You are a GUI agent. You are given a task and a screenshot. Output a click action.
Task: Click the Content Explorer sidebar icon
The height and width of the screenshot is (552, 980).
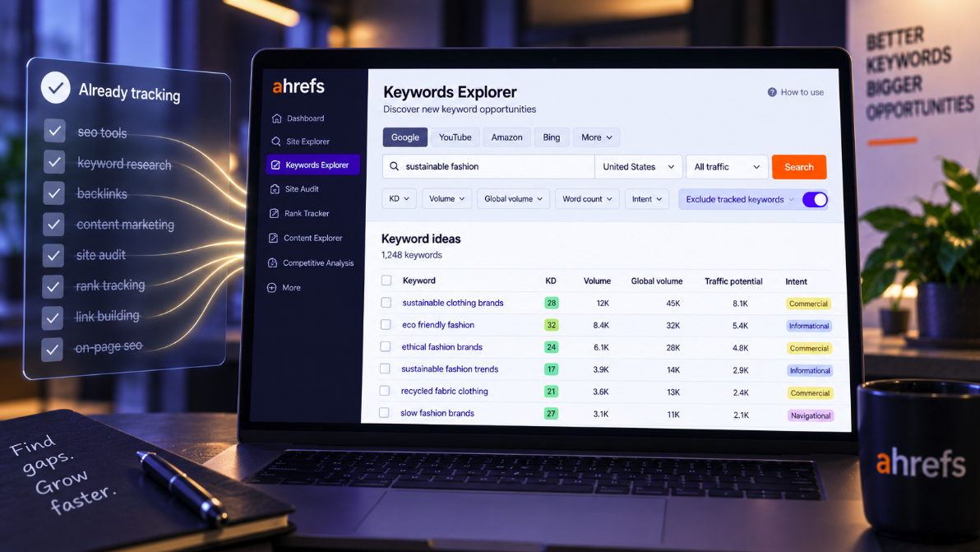pos(273,238)
